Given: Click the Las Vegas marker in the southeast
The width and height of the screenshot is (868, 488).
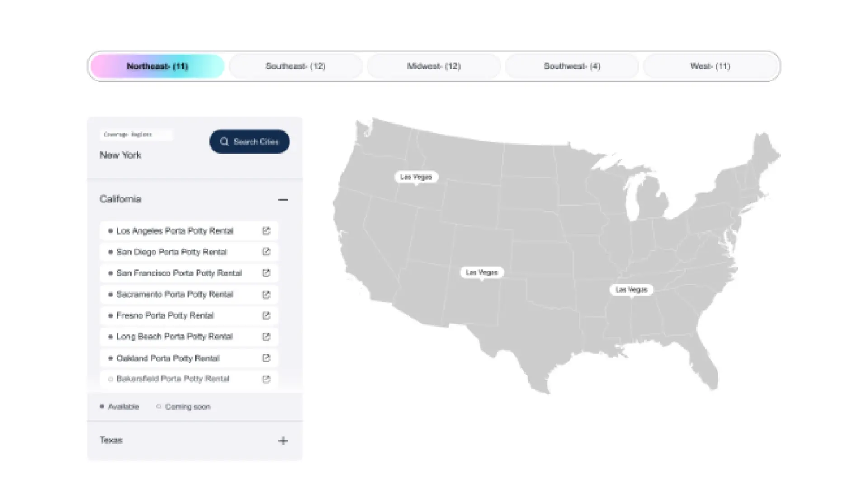Looking at the screenshot, I should point(632,290).
